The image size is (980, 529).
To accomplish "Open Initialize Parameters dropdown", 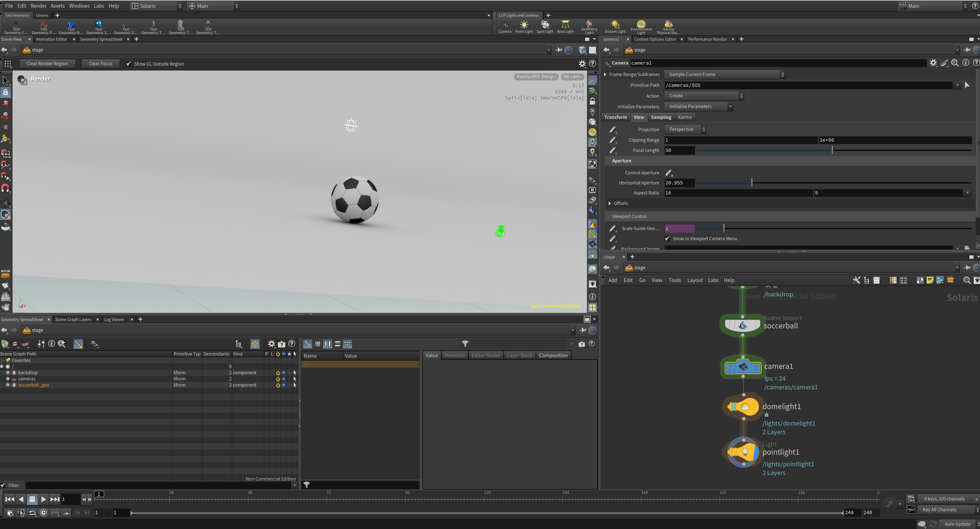I will pos(698,107).
